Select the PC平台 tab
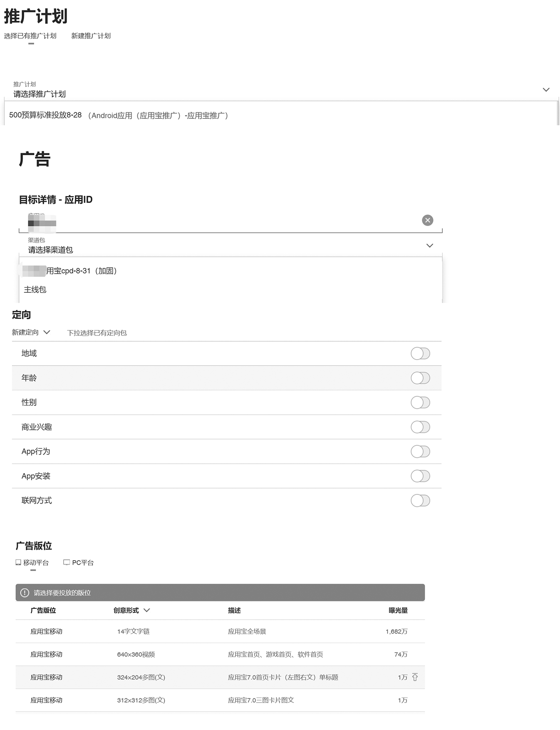Image resolution: width=560 pixels, height=730 pixels. click(x=79, y=563)
